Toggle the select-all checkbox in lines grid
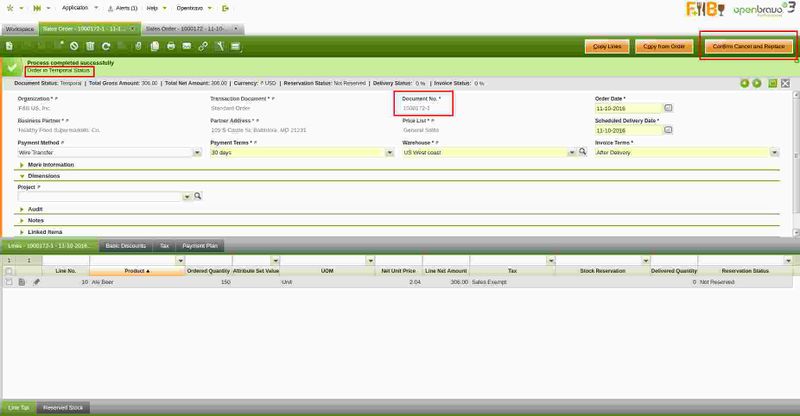This screenshot has height=416, width=800. [x=9, y=270]
